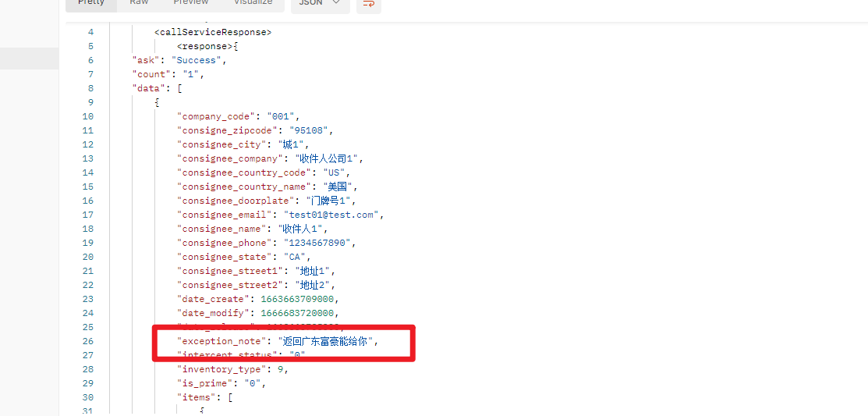Click the consignee_street2 value 地址2
This screenshot has height=416, width=868.
(313, 286)
